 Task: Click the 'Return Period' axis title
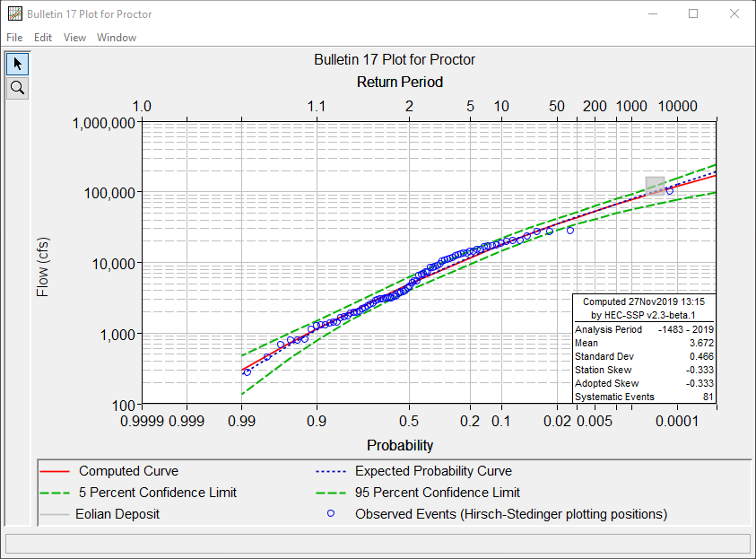[400, 82]
